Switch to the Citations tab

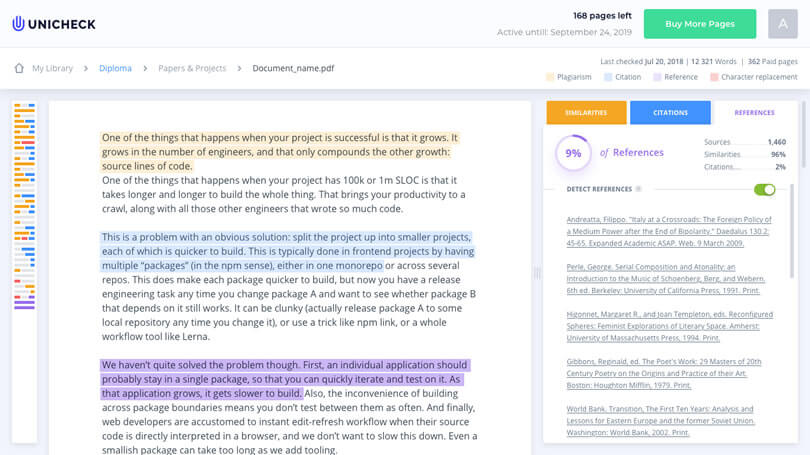[670, 113]
